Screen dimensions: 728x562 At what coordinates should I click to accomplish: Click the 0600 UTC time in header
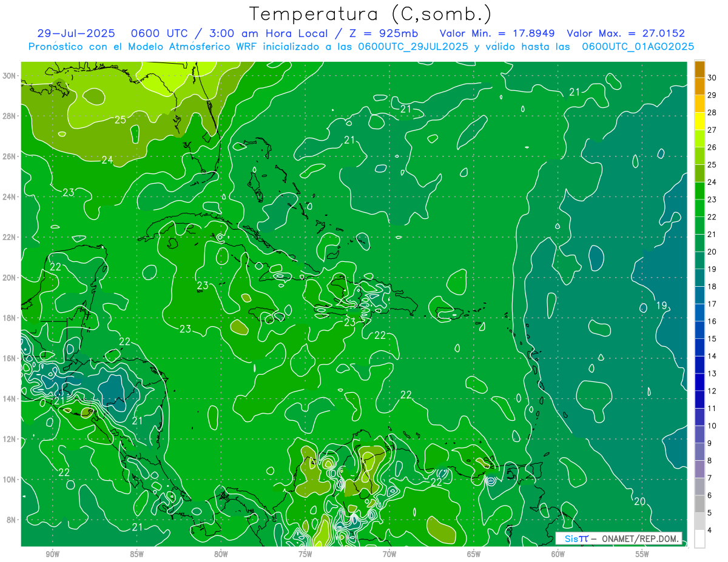(x=160, y=33)
